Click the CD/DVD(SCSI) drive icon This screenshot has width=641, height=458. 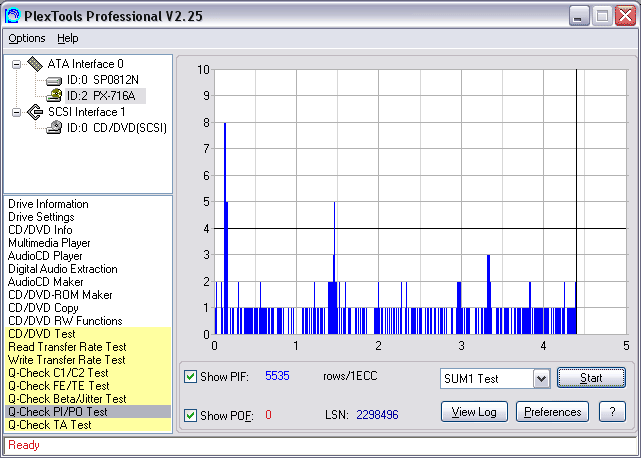(x=54, y=128)
